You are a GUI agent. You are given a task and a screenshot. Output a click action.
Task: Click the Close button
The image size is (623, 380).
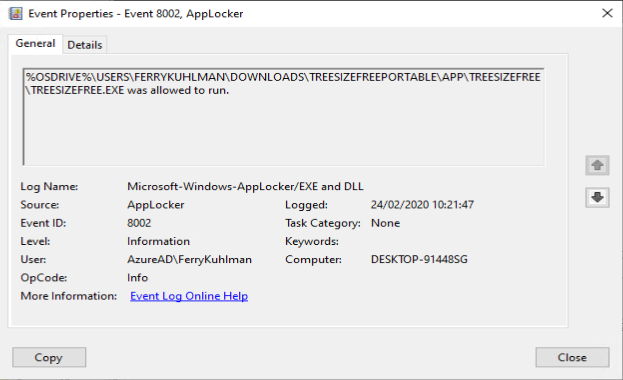[572, 357]
